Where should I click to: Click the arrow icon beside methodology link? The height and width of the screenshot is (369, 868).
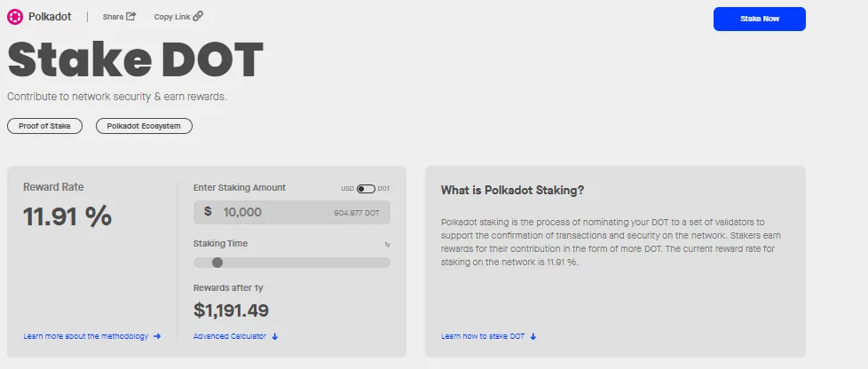pyautogui.click(x=157, y=336)
